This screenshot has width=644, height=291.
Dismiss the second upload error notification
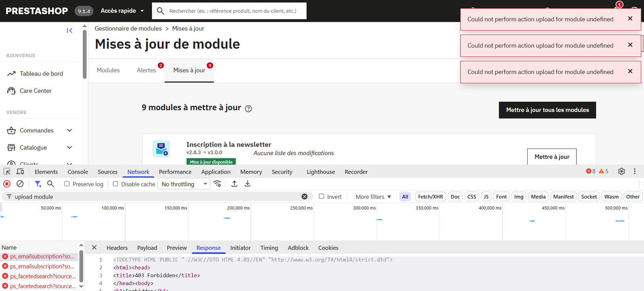(630, 45)
